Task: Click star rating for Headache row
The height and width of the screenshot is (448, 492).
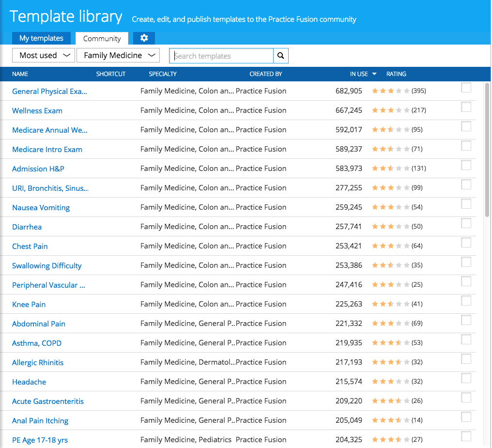Action: point(390,382)
